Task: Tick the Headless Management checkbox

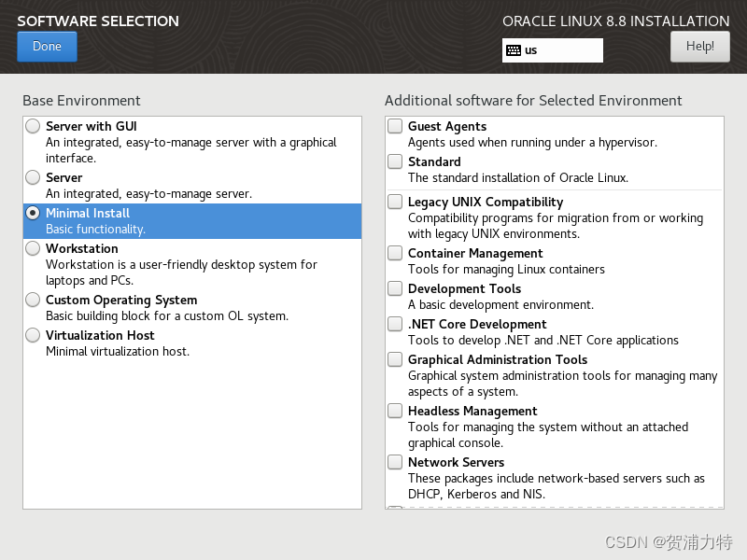Action: pyautogui.click(x=395, y=411)
